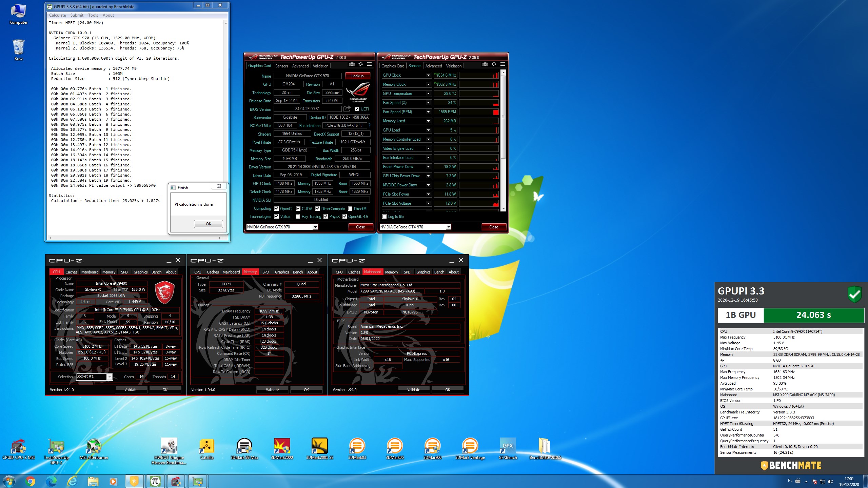The image size is (868, 488).
Task: Launch 3DMark06 desktop shortcut
Action: [x=432, y=449]
